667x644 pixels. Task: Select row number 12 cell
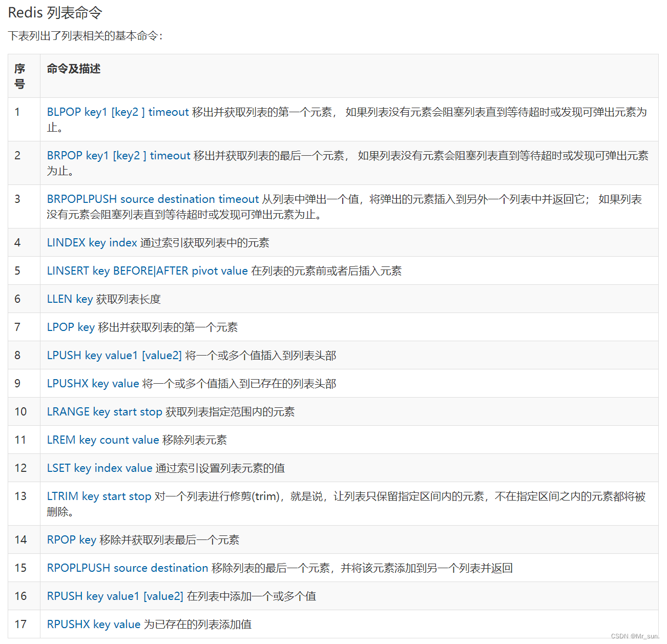click(24, 468)
